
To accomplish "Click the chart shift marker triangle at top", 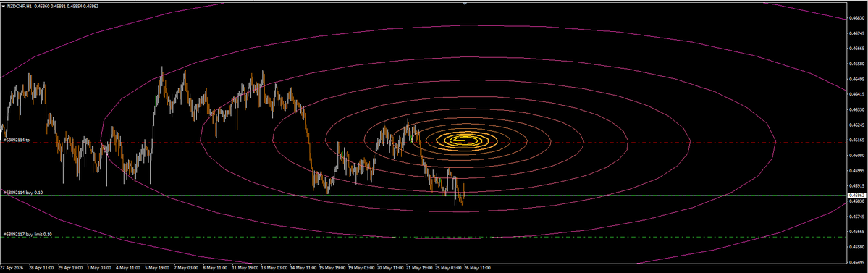I will pos(465,3).
